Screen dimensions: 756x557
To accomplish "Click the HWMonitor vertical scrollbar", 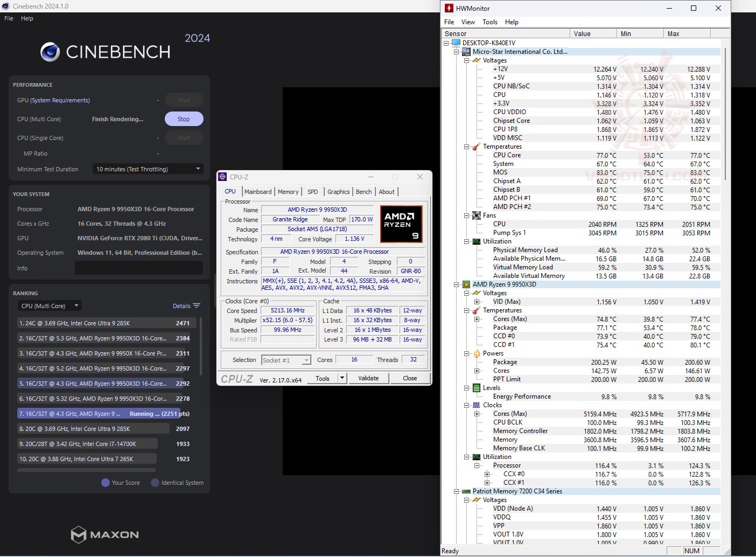I will (726, 113).
